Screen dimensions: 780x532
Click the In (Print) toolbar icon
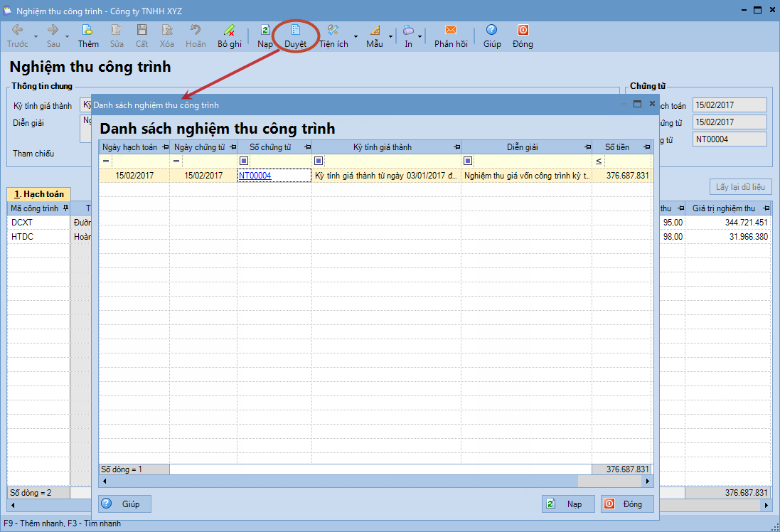(408, 31)
